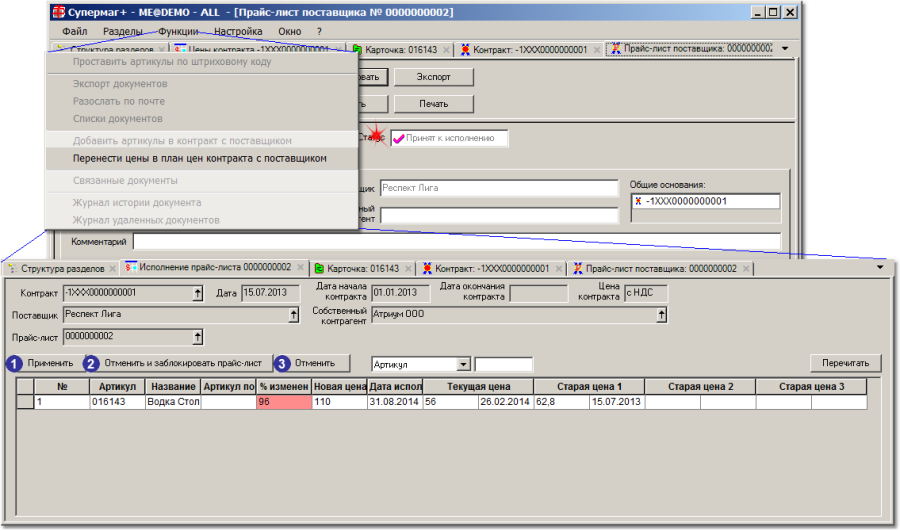Open lookup arrow of Собственный контрагент field
Screen dimensions: 900x531
point(661,315)
